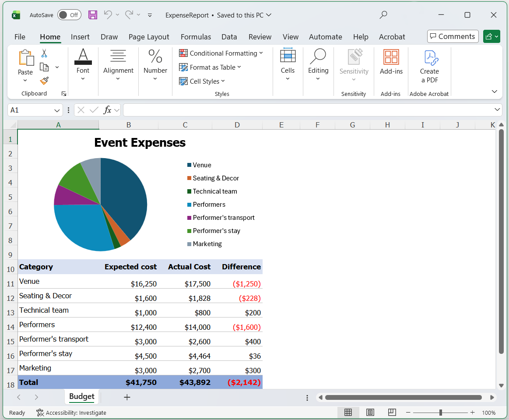Click the Insert Function fx icon
This screenshot has width=509, height=420.
tap(107, 110)
